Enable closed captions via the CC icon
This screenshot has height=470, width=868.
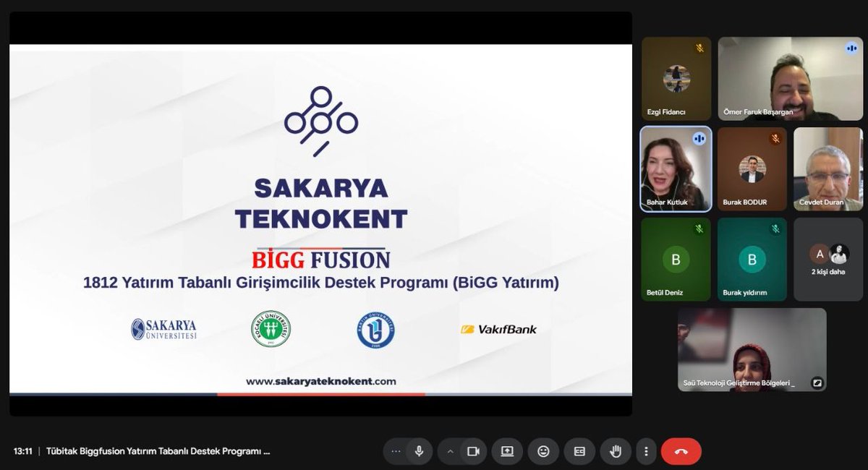(579, 450)
